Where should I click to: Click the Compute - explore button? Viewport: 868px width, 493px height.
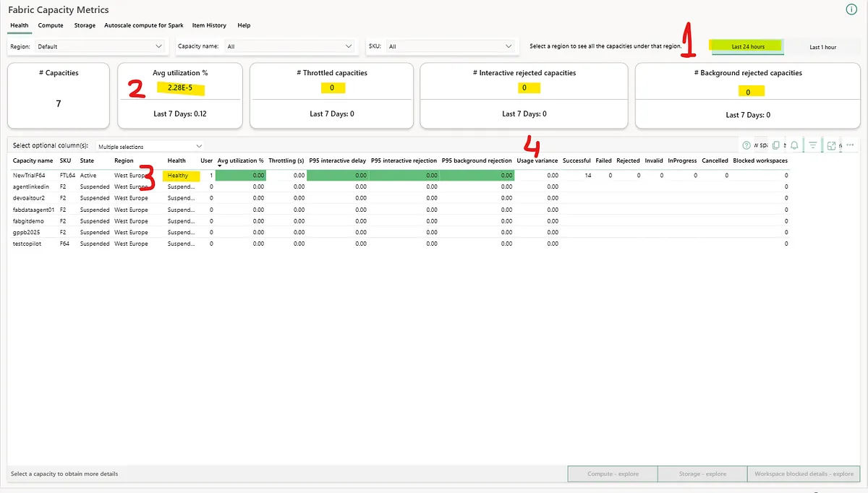(613, 474)
